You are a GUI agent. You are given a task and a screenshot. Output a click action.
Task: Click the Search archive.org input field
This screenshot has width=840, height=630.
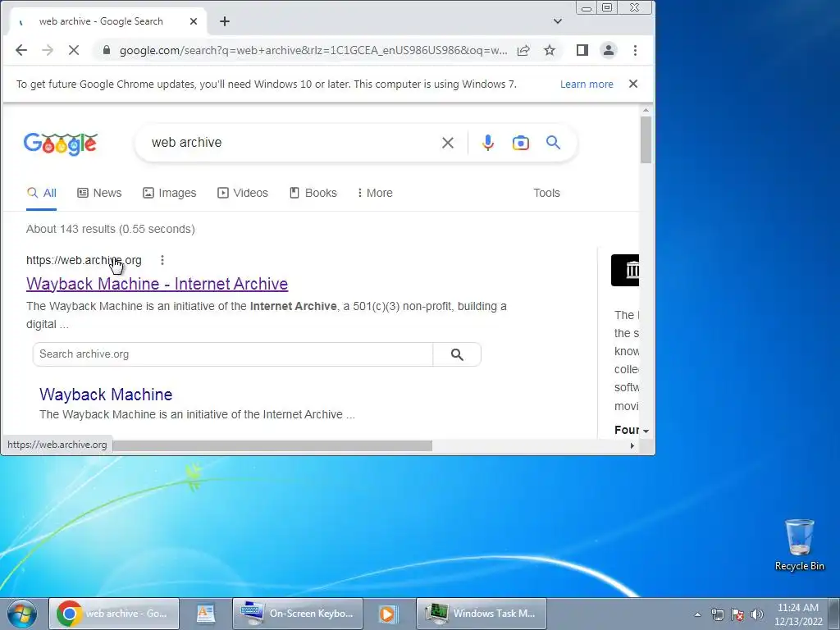coord(232,354)
